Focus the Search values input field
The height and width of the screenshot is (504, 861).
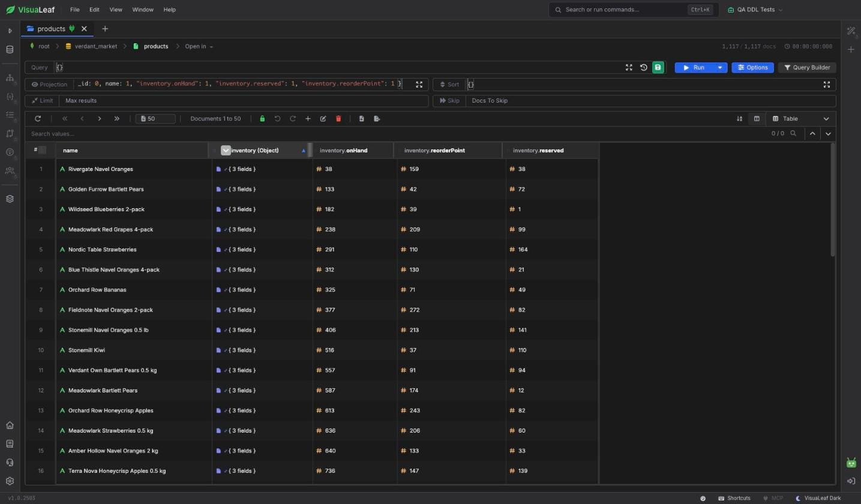(396, 134)
